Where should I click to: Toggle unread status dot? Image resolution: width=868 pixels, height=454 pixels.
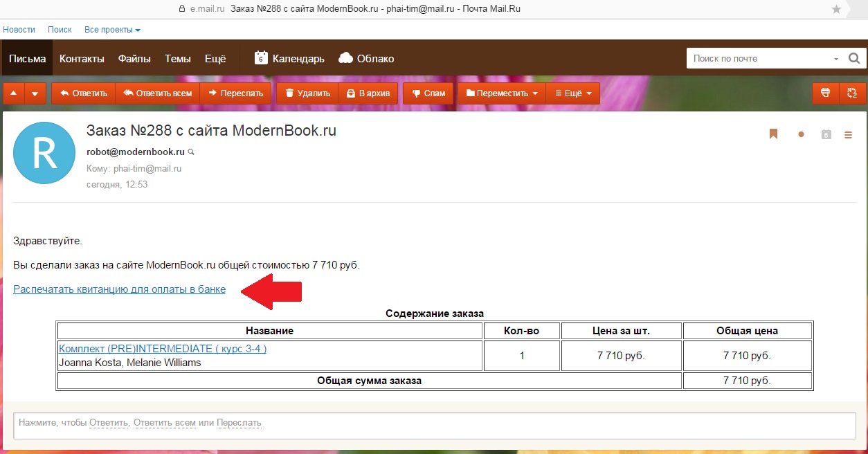(801, 134)
